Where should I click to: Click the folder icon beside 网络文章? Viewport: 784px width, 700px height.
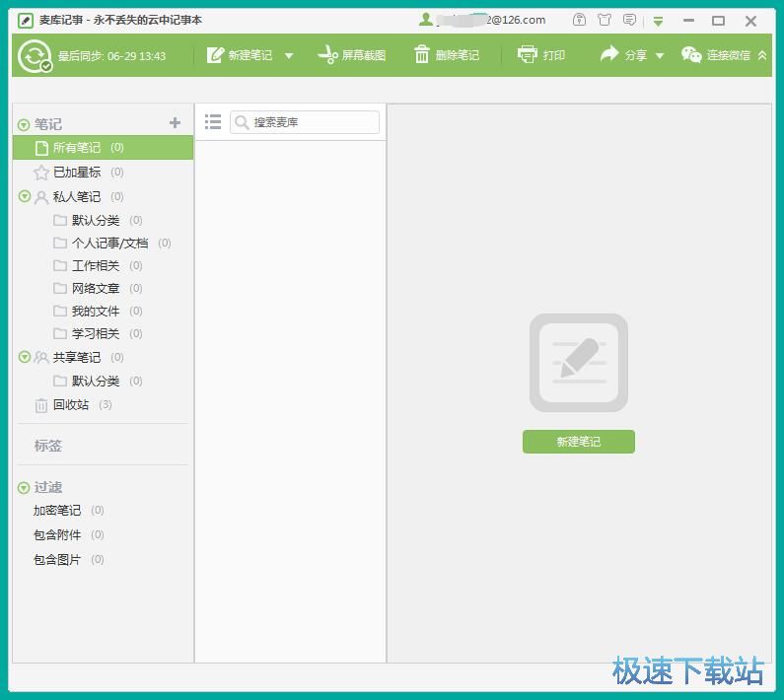60,288
